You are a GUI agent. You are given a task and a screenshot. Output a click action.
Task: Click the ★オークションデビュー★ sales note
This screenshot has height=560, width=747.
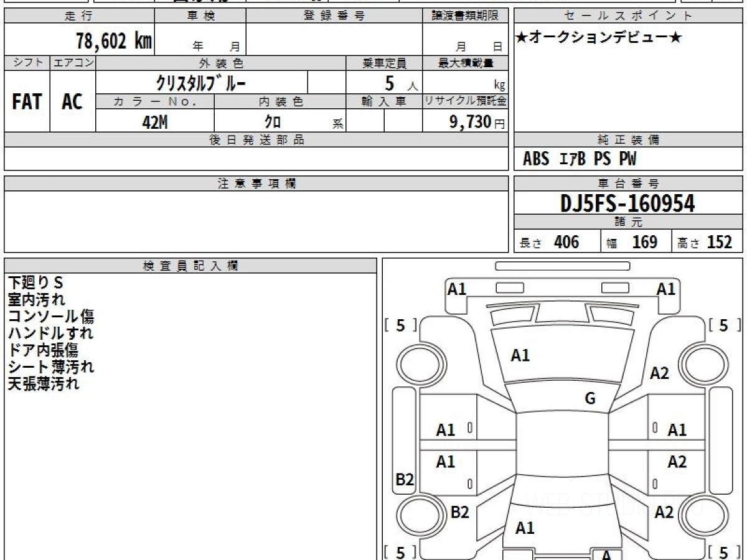(599, 38)
